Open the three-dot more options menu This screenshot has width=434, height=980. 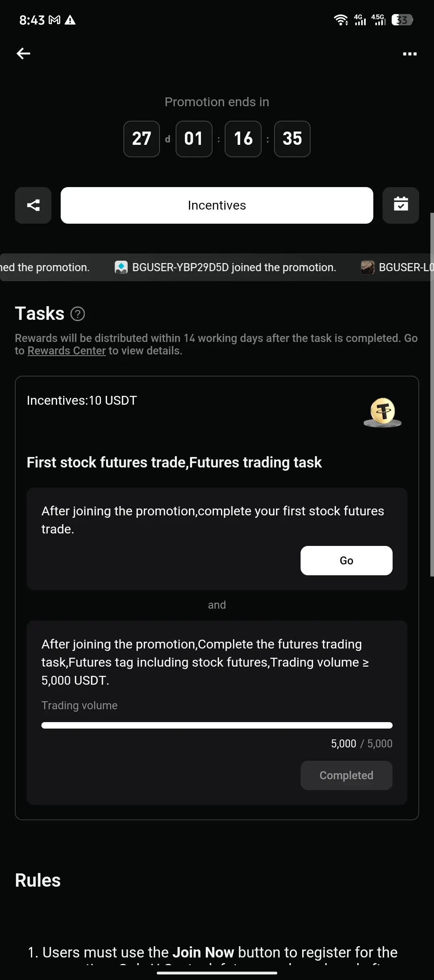409,54
